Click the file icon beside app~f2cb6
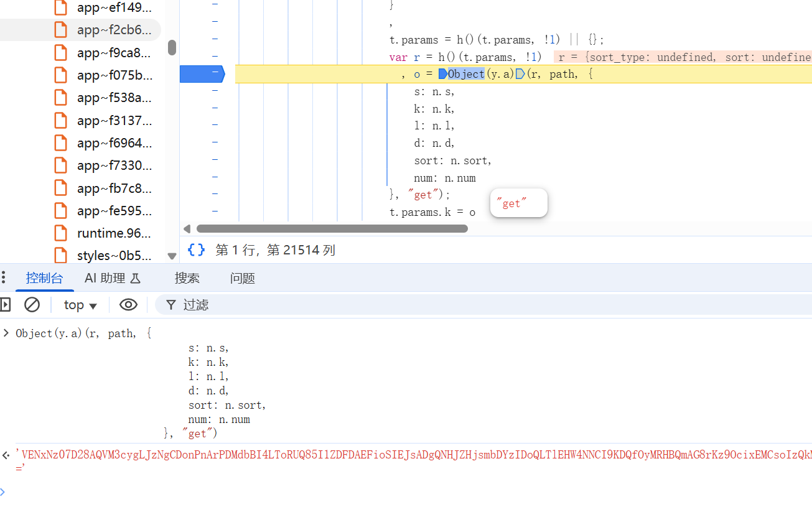 coord(60,30)
